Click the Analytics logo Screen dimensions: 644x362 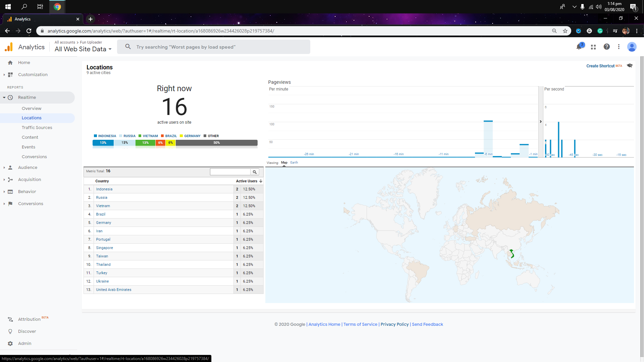[x=9, y=47]
